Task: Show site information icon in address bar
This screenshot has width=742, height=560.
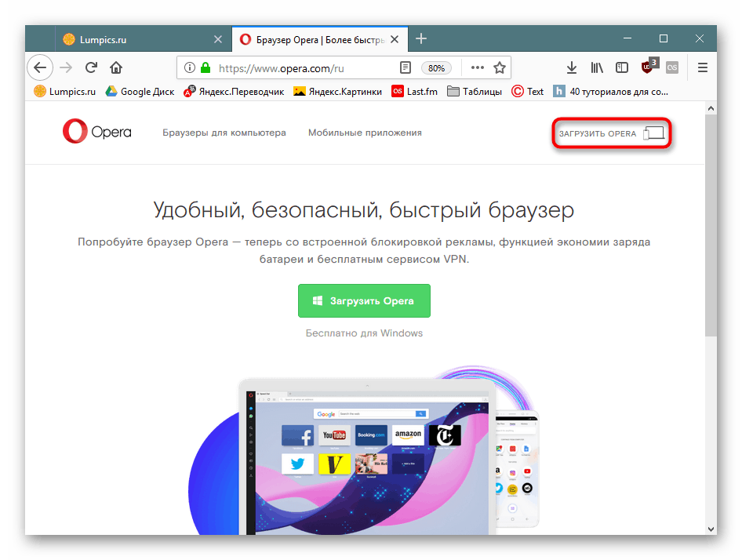Action: [x=190, y=67]
